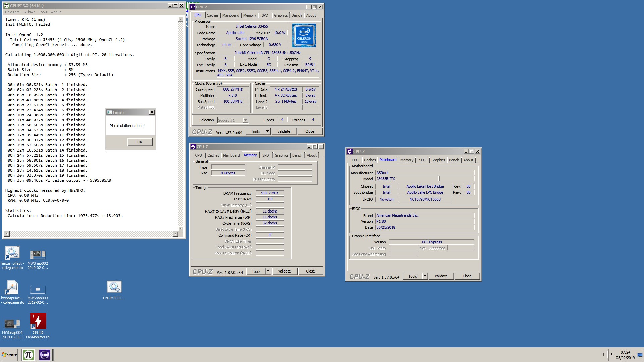
Task: Open the UNLIMITED desktop icon
Action: [x=114, y=290]
